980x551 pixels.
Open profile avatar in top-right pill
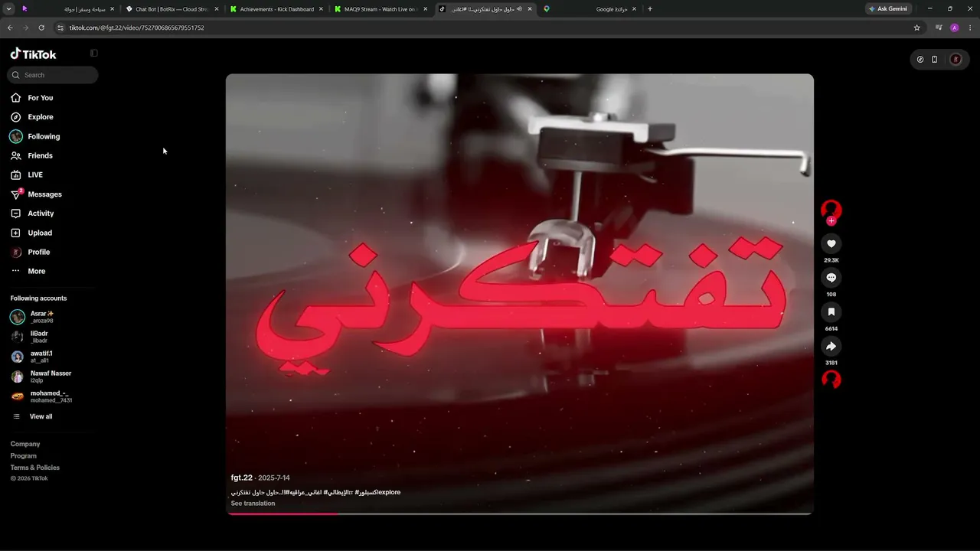point(955,60)
